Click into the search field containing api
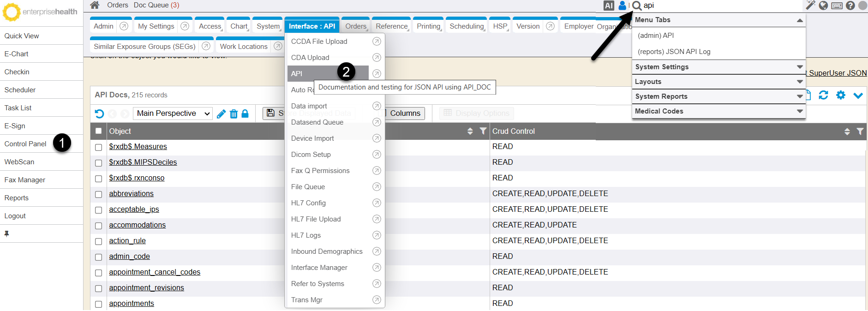This screenshot has width=868, height=311. tap(720, 6)
